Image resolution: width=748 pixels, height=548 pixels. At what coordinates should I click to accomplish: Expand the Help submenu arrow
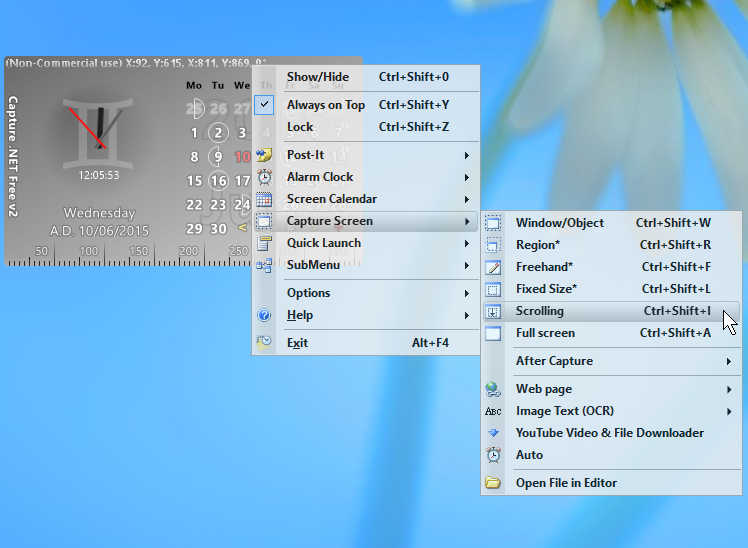[467, 315]
